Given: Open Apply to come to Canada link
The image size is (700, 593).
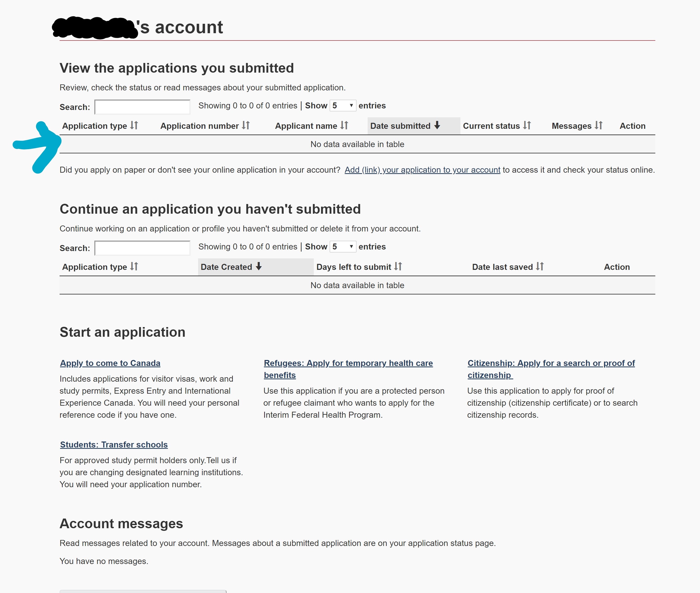Looking at the screenshot, I should pyautogui.click(x=110, y=363).
